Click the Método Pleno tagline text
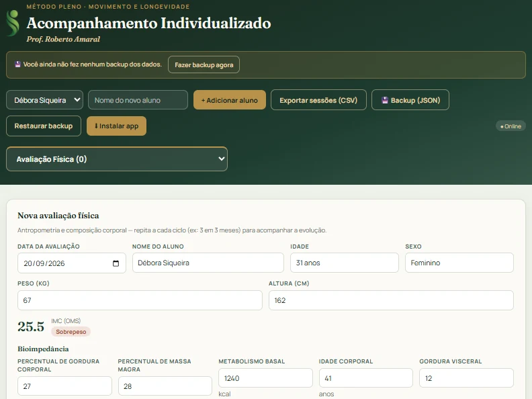Screen dimensions: 532x399 pyautogui.click(x=108, y=7)
